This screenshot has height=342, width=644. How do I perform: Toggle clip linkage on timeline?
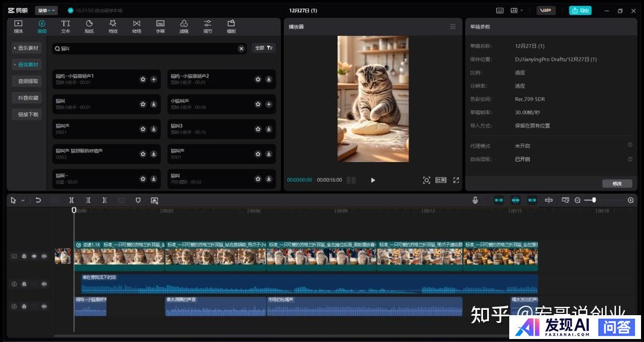coord(532,200)
